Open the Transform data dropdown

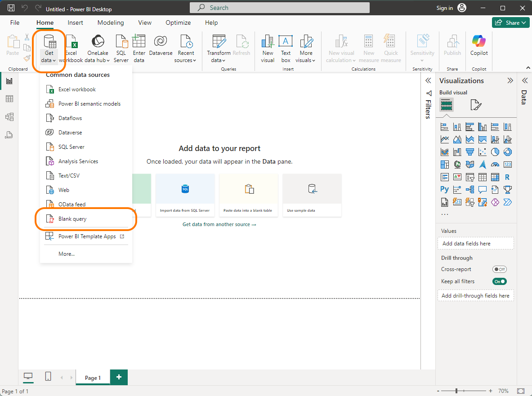218,48
